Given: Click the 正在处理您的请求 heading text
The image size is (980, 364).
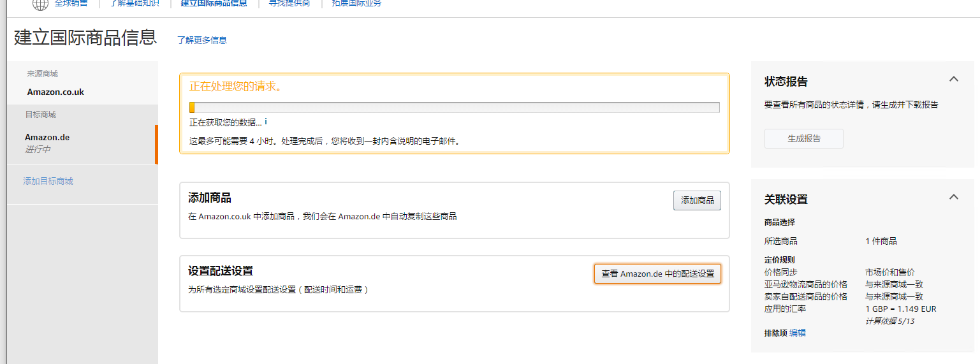Looking at the screenshot, I should [236, 86].
